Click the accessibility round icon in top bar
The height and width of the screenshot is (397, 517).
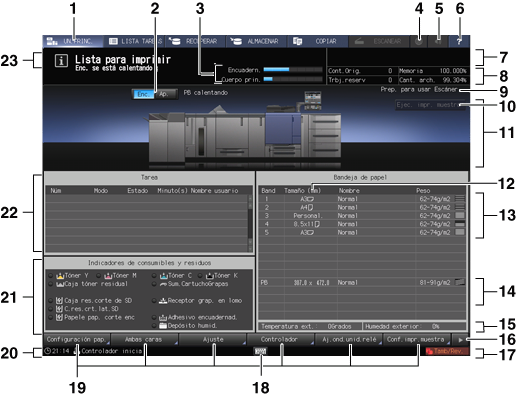click(419, 42)
